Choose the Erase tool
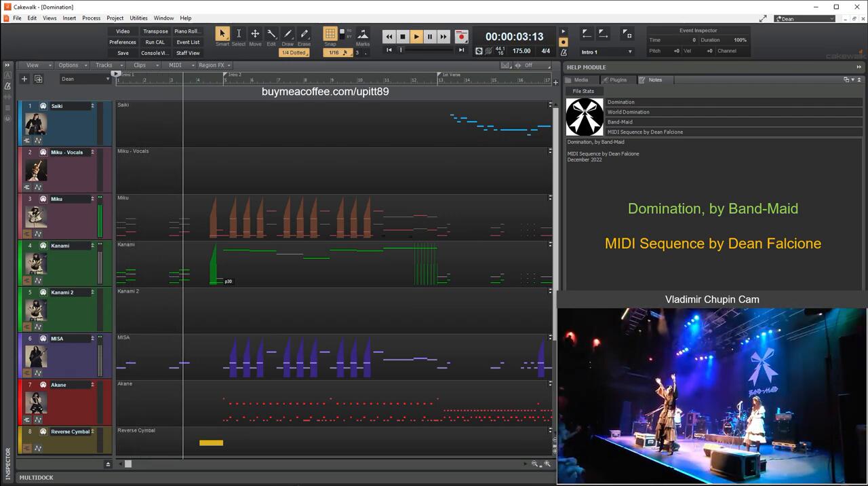This screenshot has width=868, height=486. coord(304,34)
